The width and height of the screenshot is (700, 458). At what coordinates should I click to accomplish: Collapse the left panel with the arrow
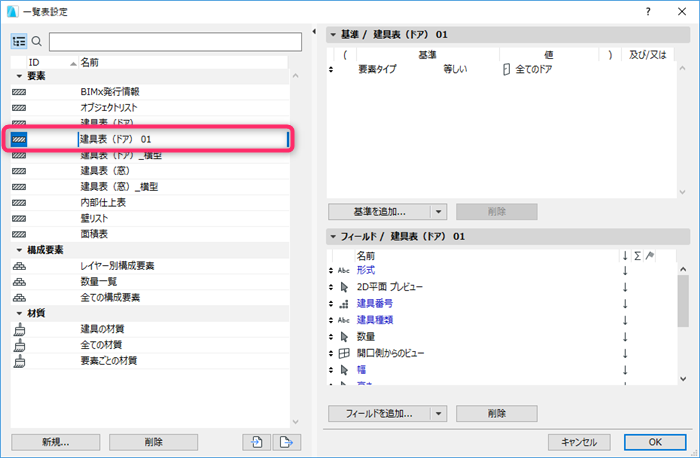point(314,31)
